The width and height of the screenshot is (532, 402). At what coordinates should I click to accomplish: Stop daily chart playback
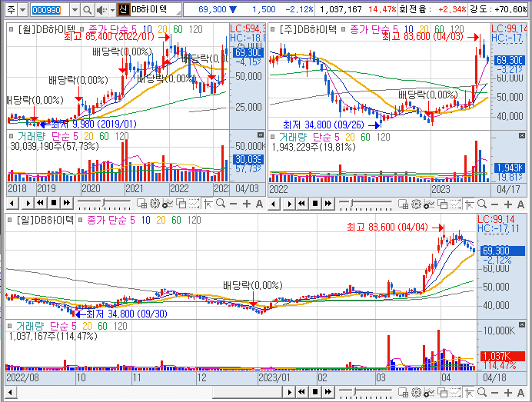pos(315,393)
